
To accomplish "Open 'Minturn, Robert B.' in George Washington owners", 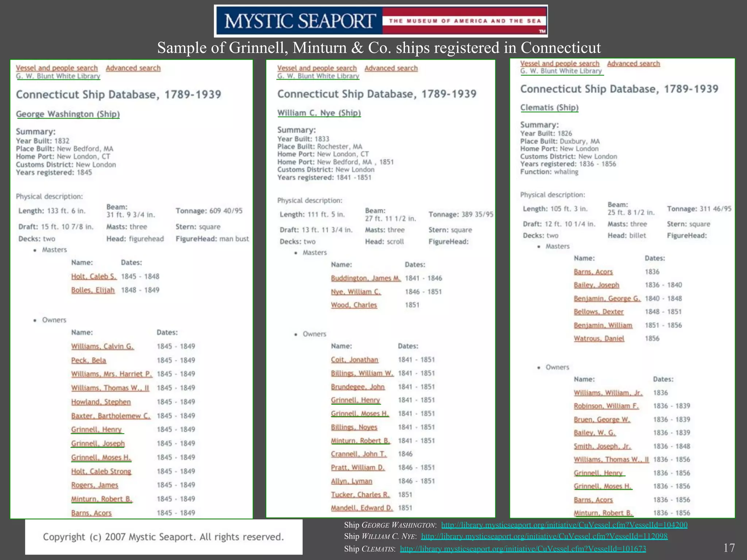I will click(x=102, y=499).
